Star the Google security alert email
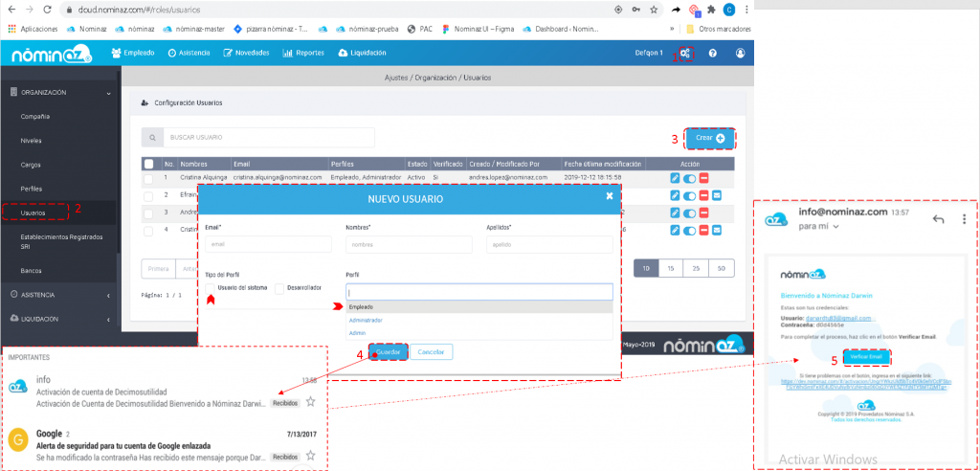Screen dimensions: 980x471 pos(311,455)
